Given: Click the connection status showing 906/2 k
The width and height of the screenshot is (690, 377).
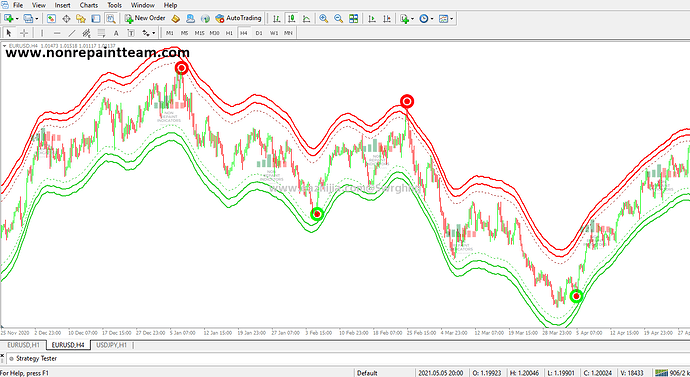Looking at the screenshot, I should tap(672, 373).
